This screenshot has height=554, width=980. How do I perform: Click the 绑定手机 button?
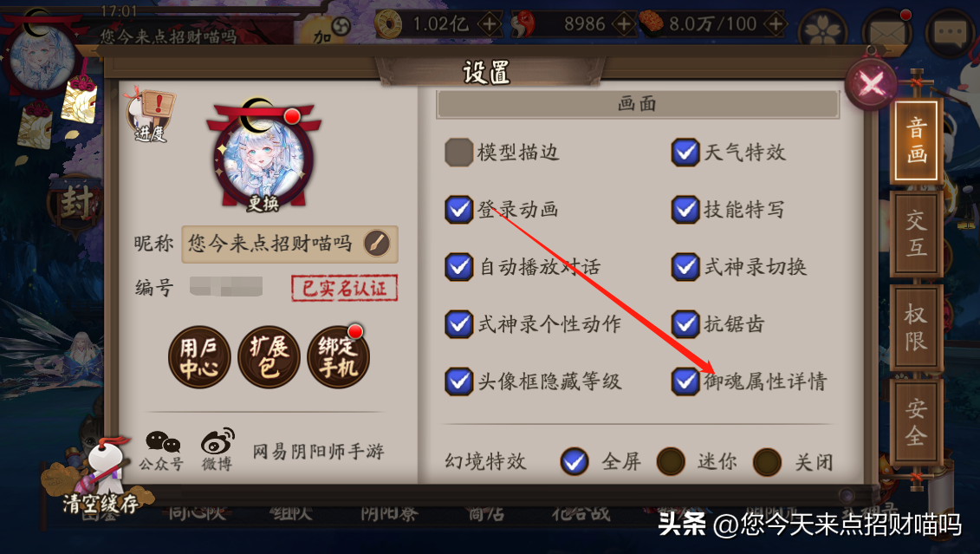pos(338,357)
